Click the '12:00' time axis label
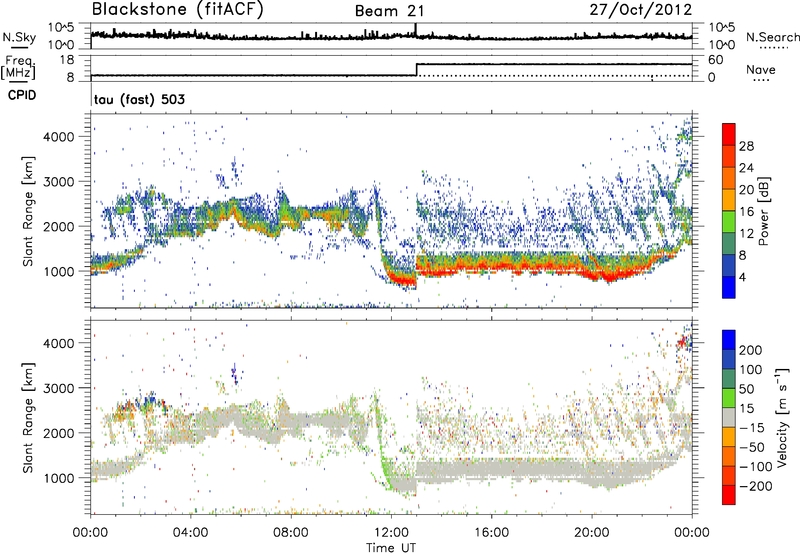Screen dimensions: 800x554 pos(391,533)
